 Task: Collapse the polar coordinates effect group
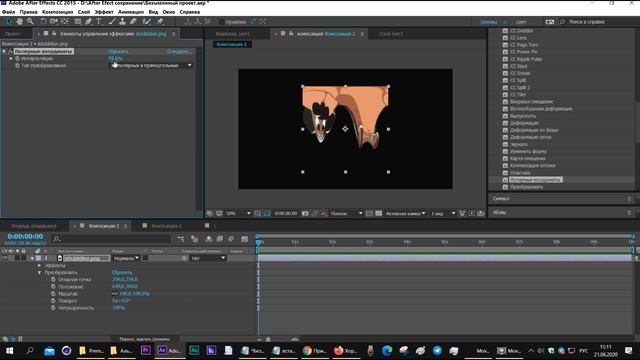4,51
